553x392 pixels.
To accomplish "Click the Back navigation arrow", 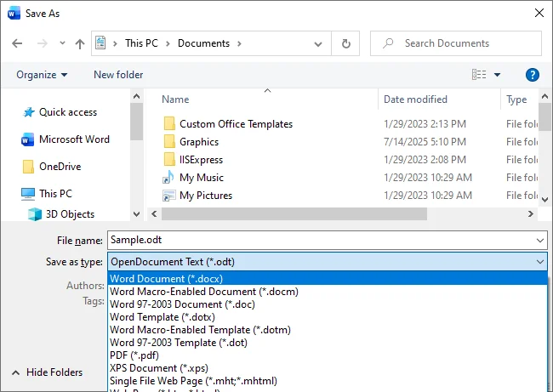I will [x=18, y=43].
